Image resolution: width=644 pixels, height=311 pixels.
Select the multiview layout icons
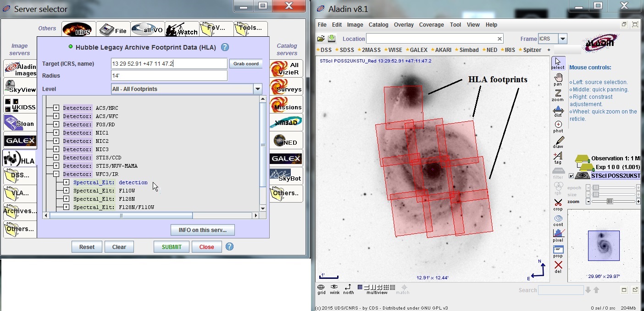[376, 289]
